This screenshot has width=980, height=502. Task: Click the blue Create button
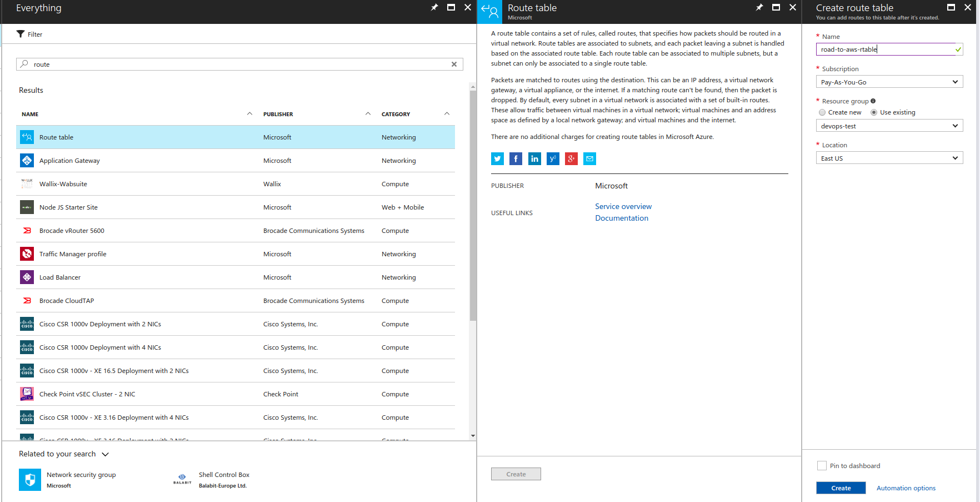[x=841, y=488]
